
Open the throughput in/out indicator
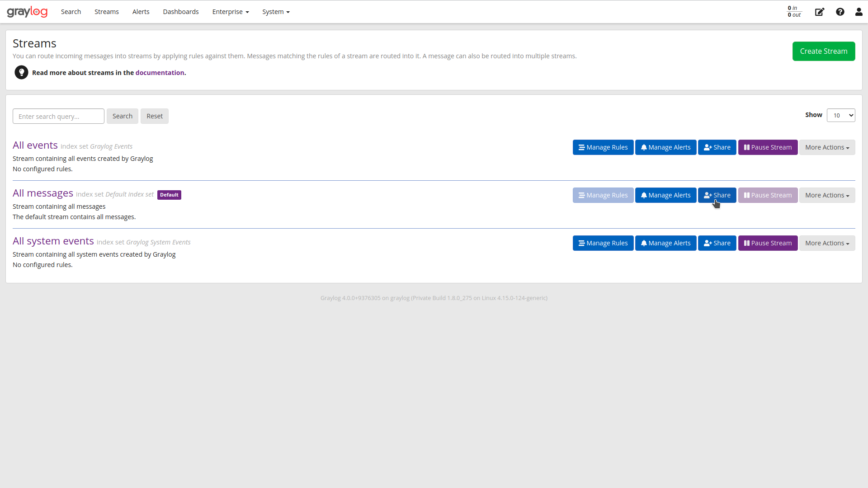[x=794, y=11]
